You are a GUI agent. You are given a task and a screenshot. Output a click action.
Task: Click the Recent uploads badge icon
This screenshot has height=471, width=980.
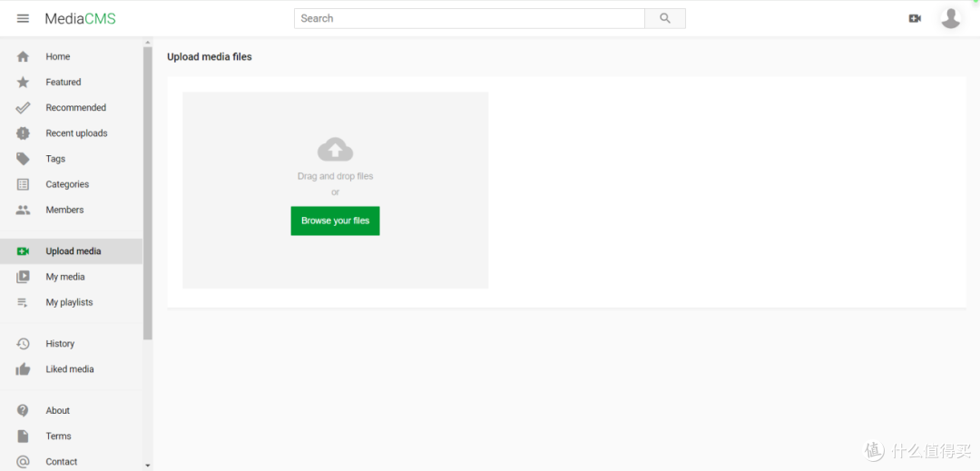pyautogui.click(x=23, y=133)
